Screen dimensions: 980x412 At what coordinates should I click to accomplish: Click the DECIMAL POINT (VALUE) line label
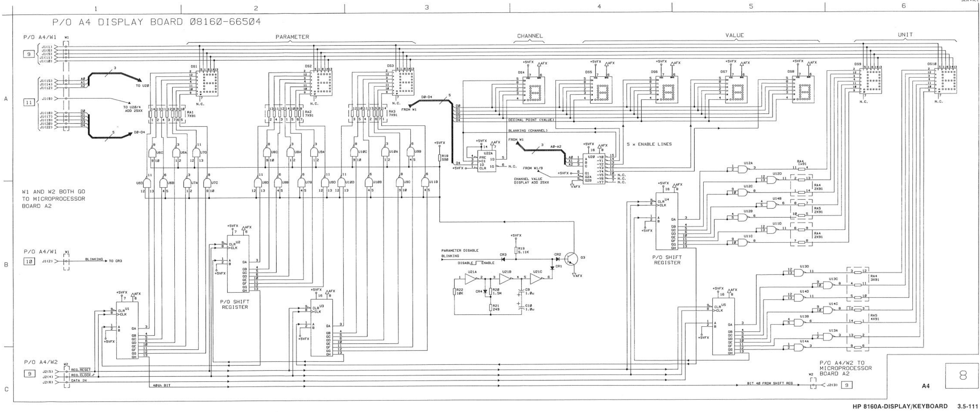tap(531, 120)
